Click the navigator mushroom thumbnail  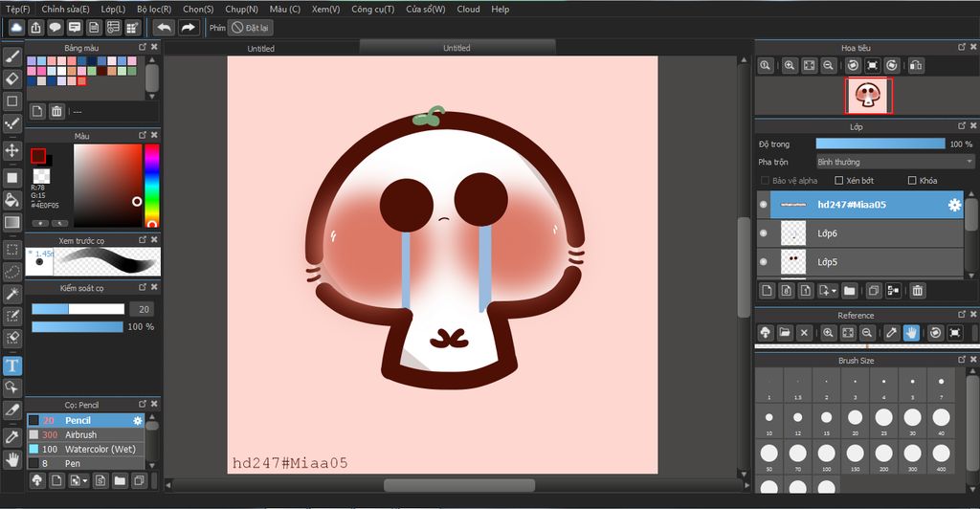(x=869, y=97)
